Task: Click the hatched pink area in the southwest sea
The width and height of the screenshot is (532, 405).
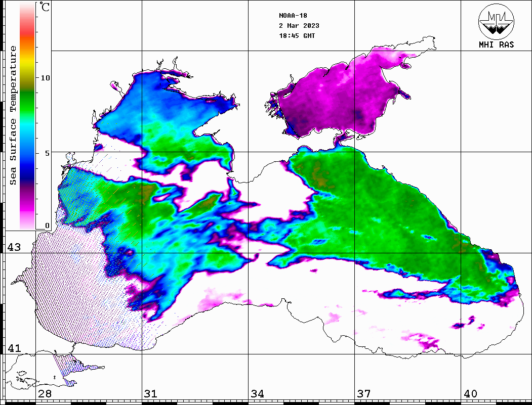Action: (x=74, y=288)
